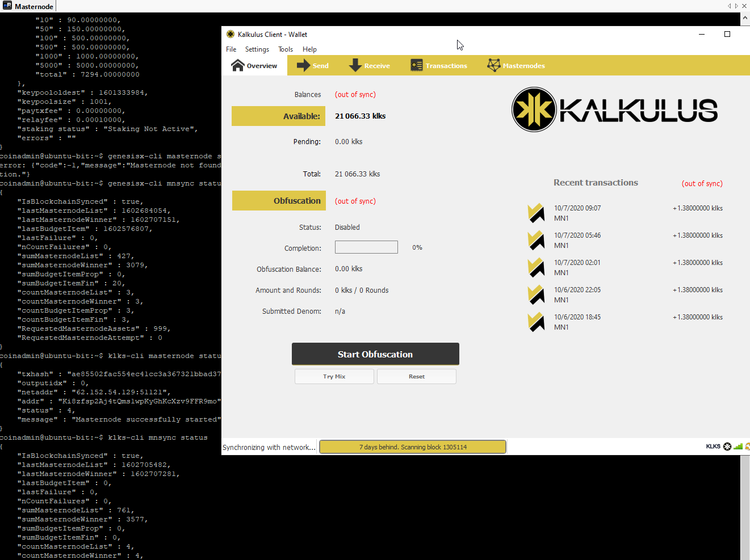Select the 10/7/2020 05:46 transaction date
The image size is (750, 560).
coord(577,235)
